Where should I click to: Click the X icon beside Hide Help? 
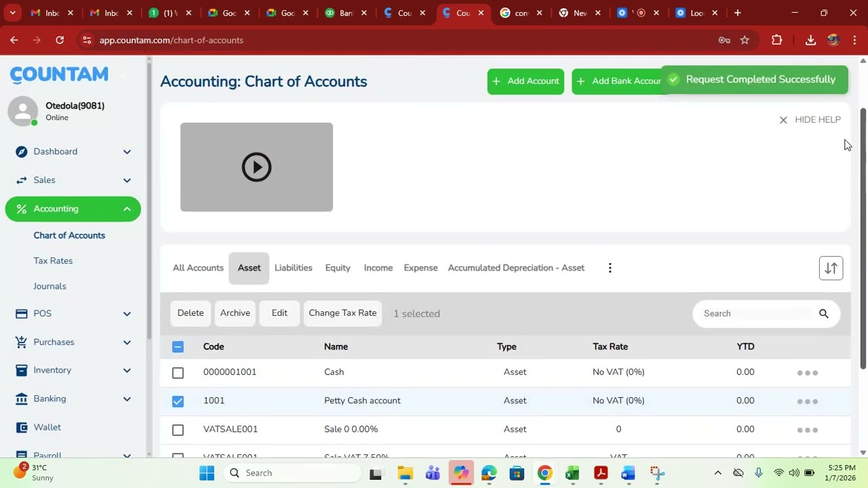click(783, 120)
